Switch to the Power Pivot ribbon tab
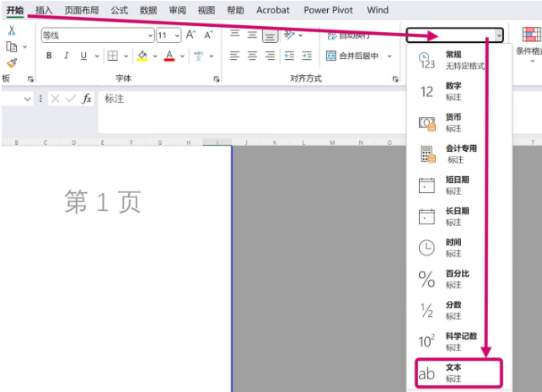This screenshot has width=542, height=392. coord(329,10)
